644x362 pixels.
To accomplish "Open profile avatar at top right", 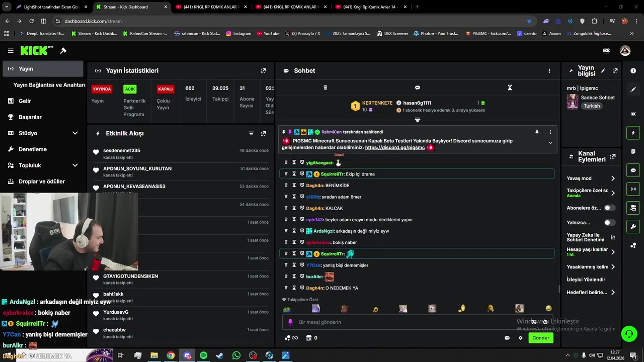I will tap(625, 51).
